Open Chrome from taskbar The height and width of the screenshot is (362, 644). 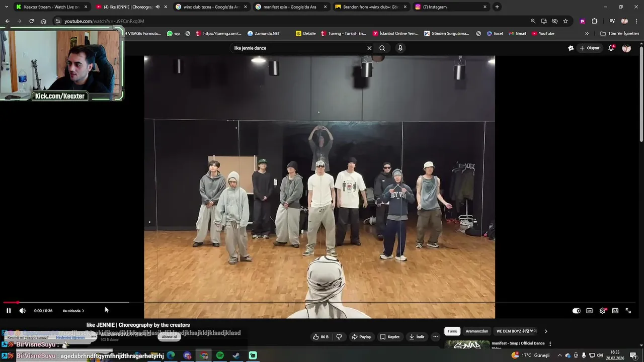click(204, 355)
